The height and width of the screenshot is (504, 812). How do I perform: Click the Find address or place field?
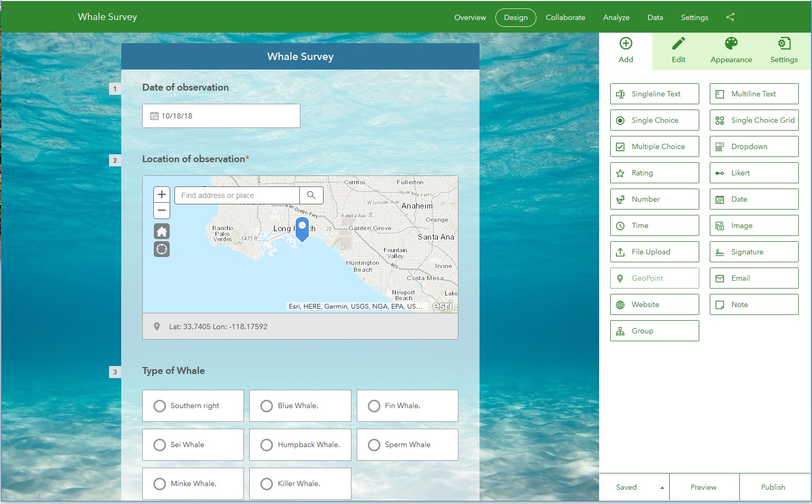pyautogui.click(x=237, y=195)
